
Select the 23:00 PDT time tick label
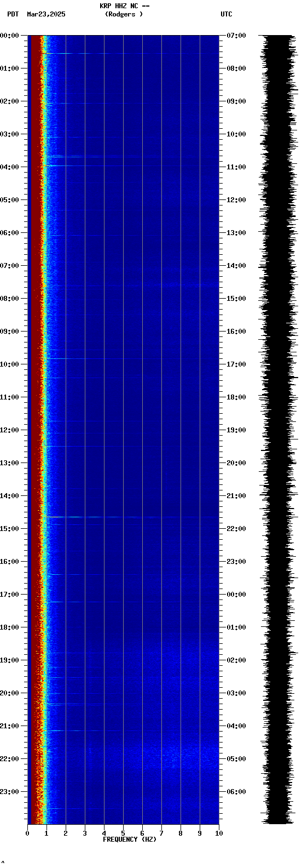(10, 792)
